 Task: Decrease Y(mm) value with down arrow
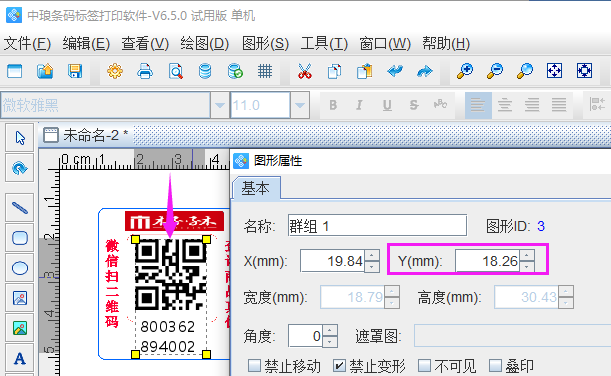(527, 267)
